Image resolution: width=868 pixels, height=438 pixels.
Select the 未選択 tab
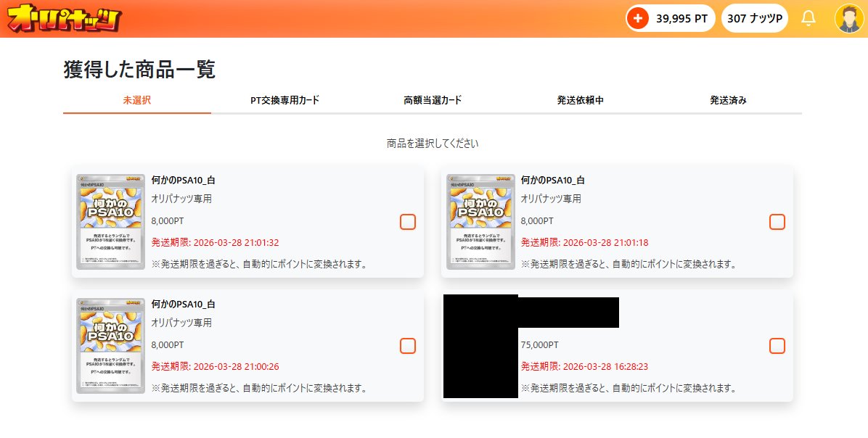tap(136, 100)
